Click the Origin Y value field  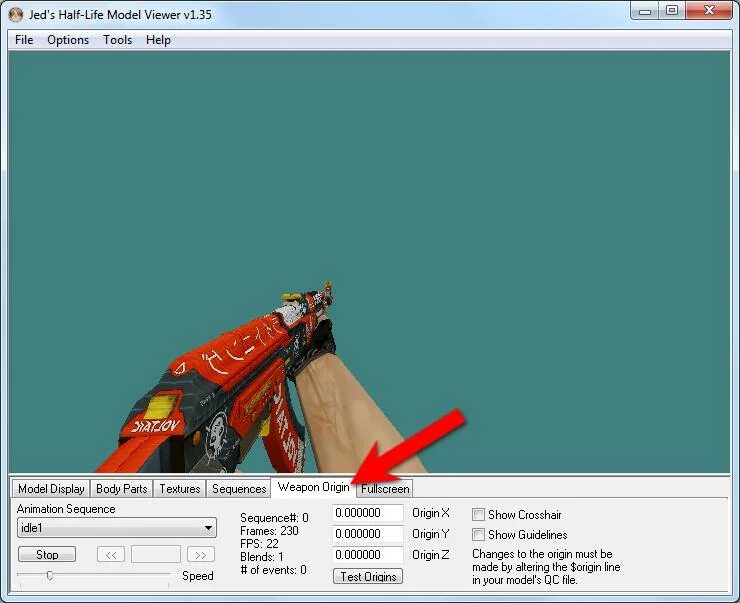tap(368, 534)
